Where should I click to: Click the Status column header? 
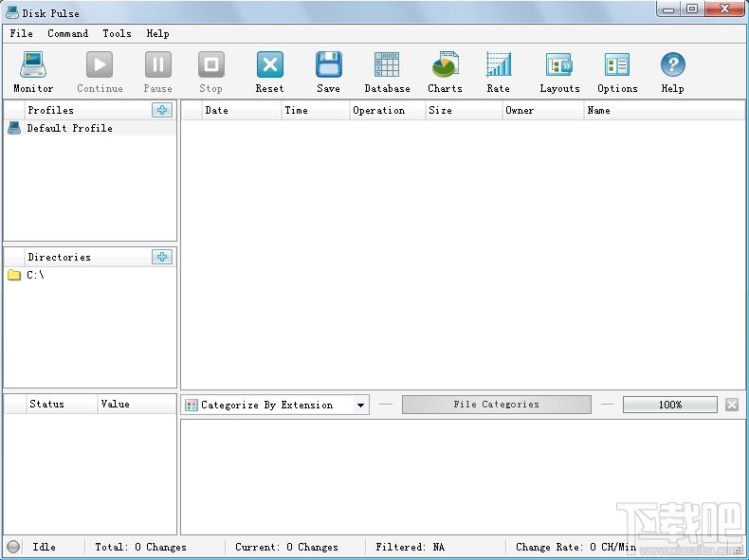(x=61, y=404)
